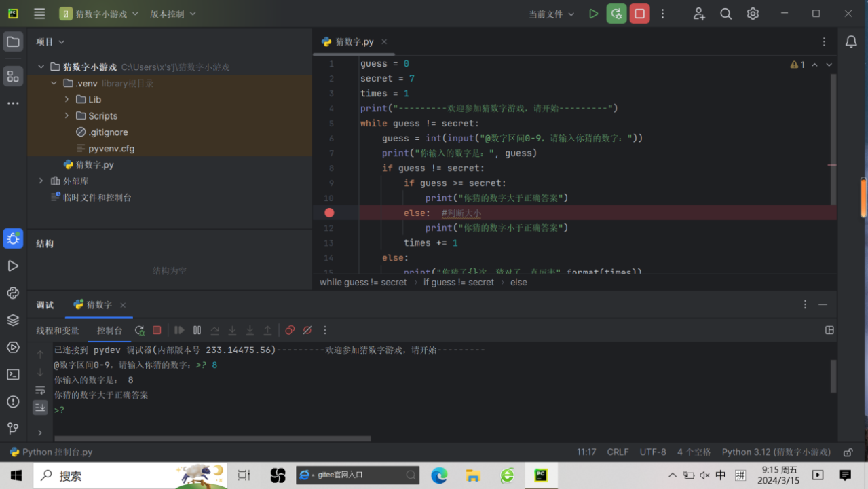The width and height of the screenshot is (868, 489).
Task: Click the Rerun debug icon in debug toolbar
Action: (x=139, y=330)
